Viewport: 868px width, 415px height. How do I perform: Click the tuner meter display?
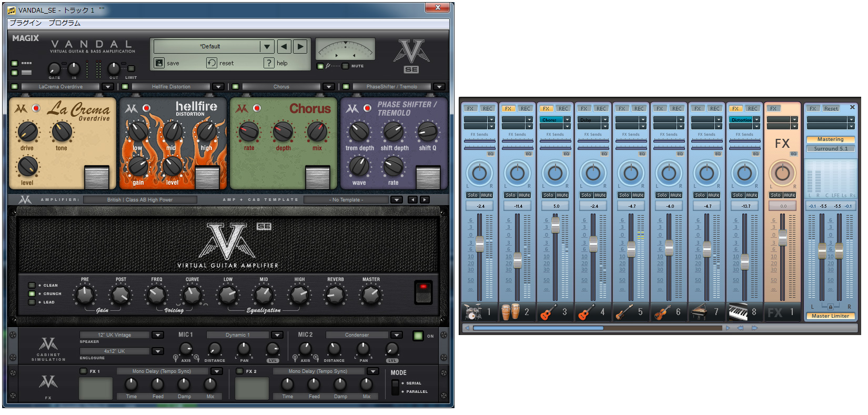pos(345,49)
